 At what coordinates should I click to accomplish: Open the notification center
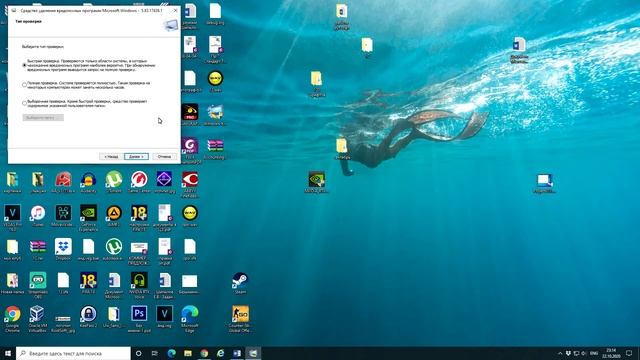click(x=629, y=353)
